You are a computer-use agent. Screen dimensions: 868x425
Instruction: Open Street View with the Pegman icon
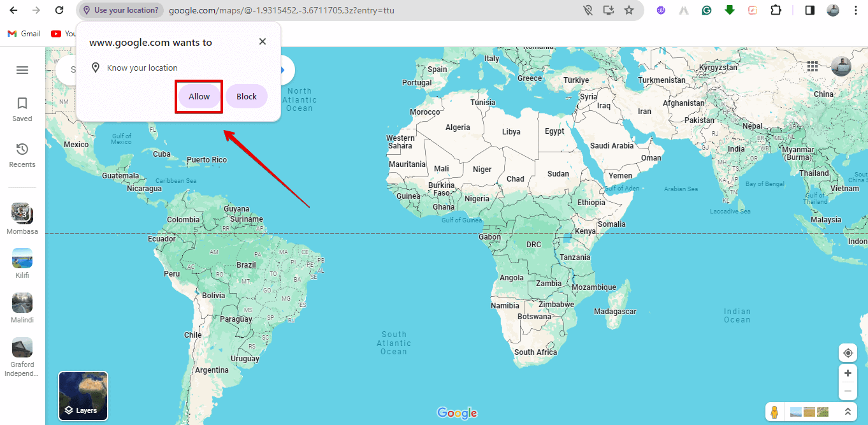pos(775,412)
